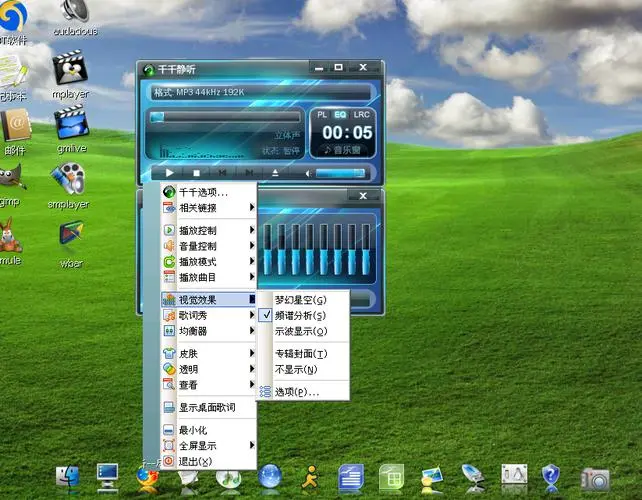Select 频谱分析 visualization option
Screen dimensions: 642x500
[300, 315]
